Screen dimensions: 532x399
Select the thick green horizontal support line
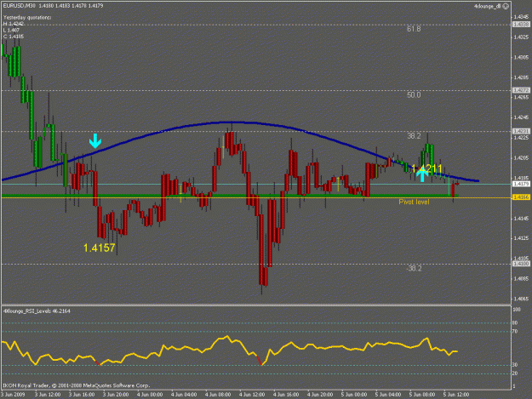230,196
